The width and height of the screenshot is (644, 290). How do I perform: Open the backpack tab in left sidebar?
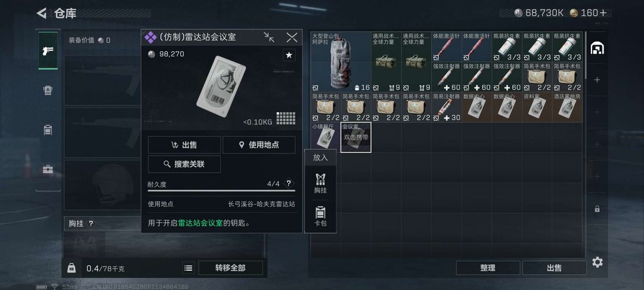coord(48,90)
